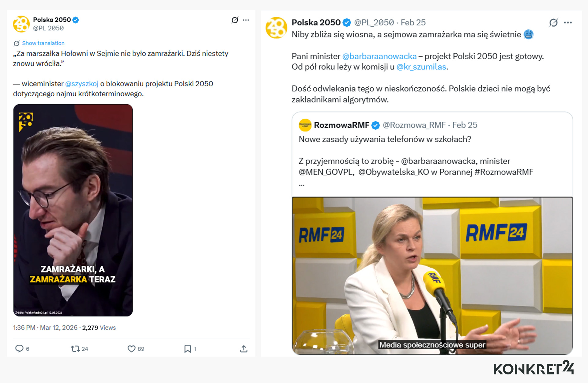The height and width of the screenshot is (383, 588).
Task: Open the RMF24 interview video thumbnail
Action: pos(432,276)
